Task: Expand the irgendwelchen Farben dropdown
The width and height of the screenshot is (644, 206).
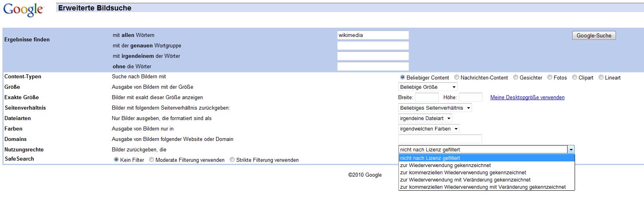Action: point(428,129)
